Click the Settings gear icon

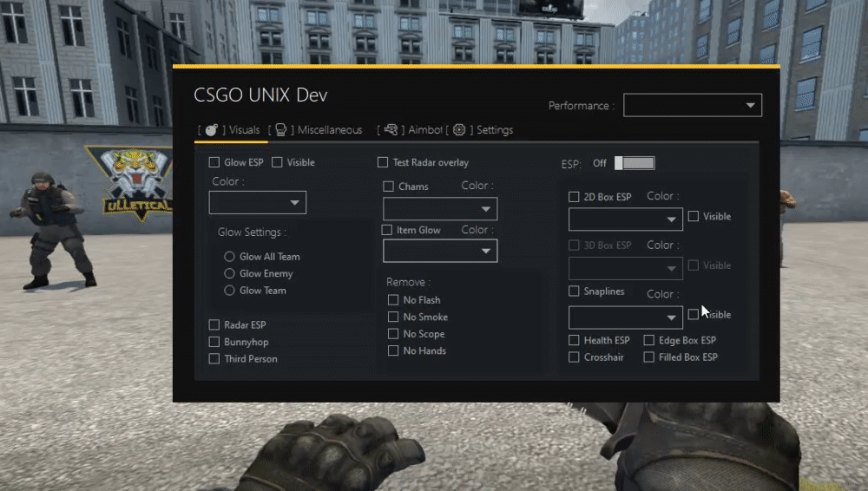coord(459,129)
